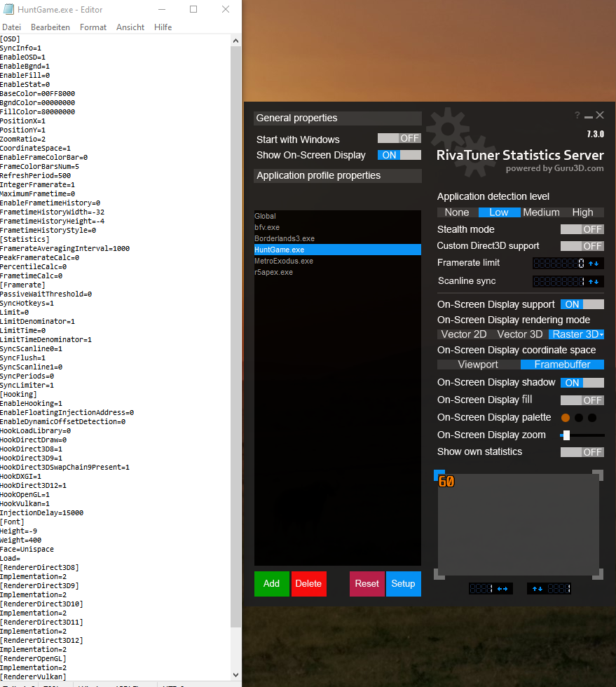Click the horizontal OSD position value field
This screenshot has height=687, width=616.
click(481, 589)
